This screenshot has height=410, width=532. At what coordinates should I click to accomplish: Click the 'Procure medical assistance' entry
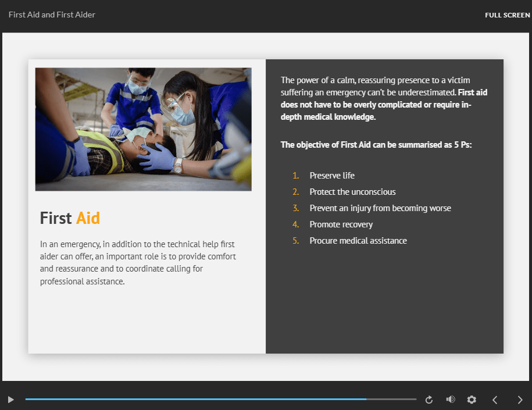click(358, 240)
